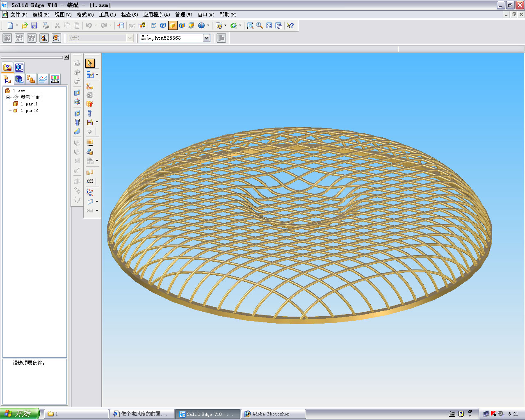Image resolution: width=525 pixels, height=420 pixels.
Task: Switch to the parts library tab
Action: coord(19,79)
